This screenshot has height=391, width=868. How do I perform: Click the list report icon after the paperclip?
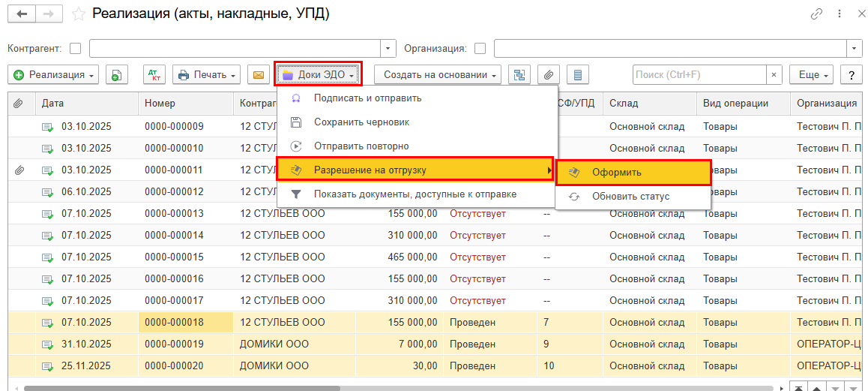(577, 75)
